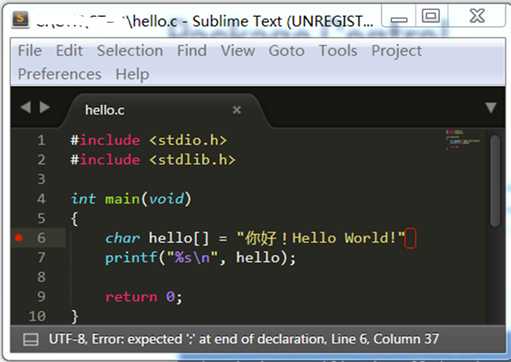Open the tab list dropdown arrow
The width and height of the screenshot is (511, 362).
490,108
